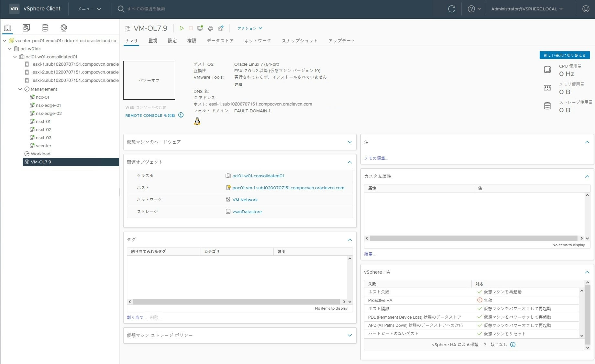The image size is (595, 364).
Task: Launch web console toolbar icon
Action: click(x=200, y=28)
